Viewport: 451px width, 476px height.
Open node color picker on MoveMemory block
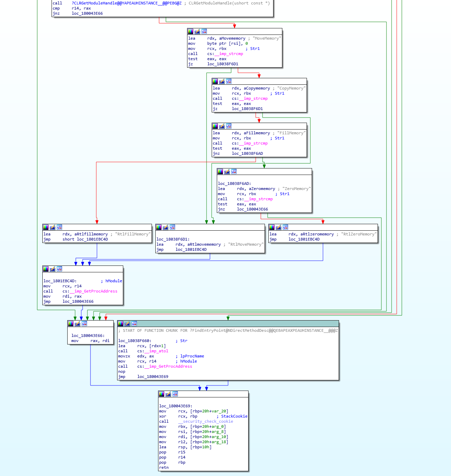(191, 31)
